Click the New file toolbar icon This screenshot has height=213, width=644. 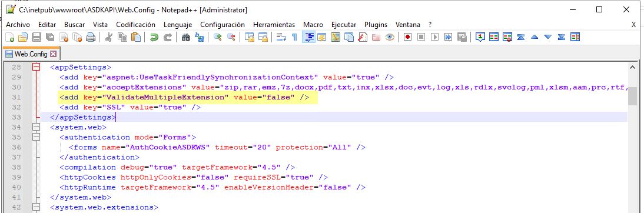tap(9, 37)
